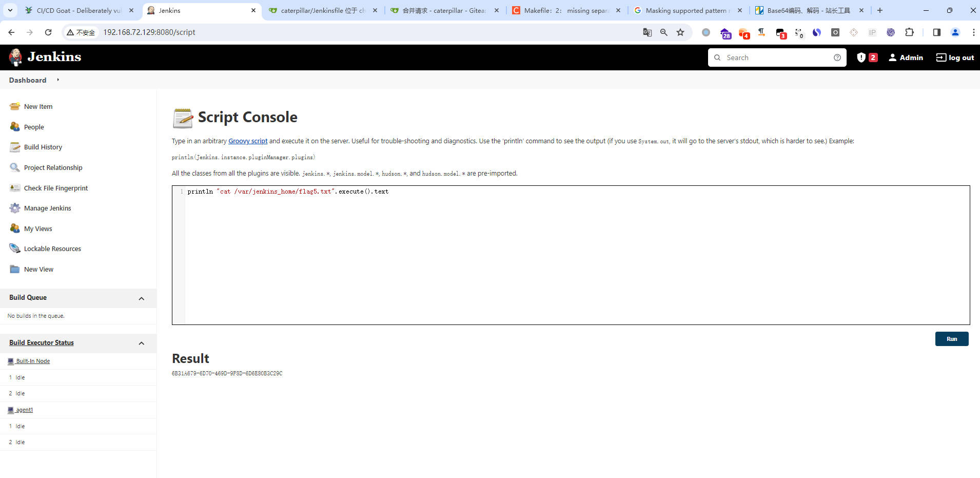The image size is (980, 478).
Task: Collapse the Build Executor Status panel
Action: click(142, 343)
